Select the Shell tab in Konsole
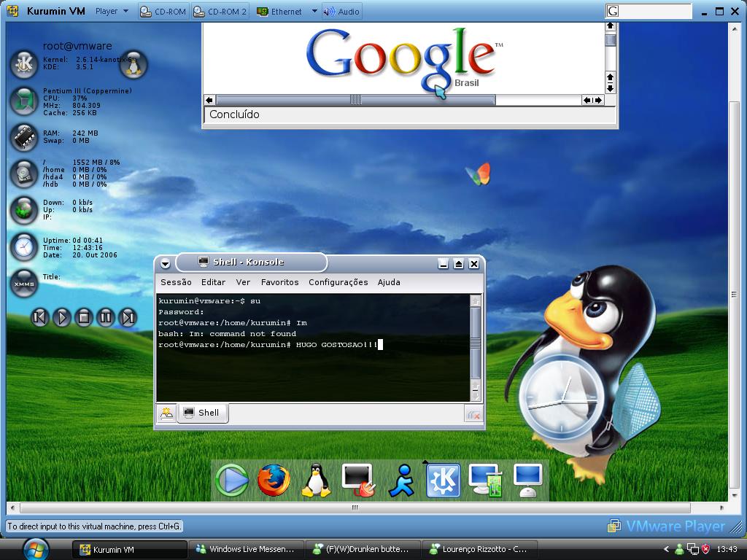This screenshot has width=747, height=560. pyautogui.click(x=203, y=413)
